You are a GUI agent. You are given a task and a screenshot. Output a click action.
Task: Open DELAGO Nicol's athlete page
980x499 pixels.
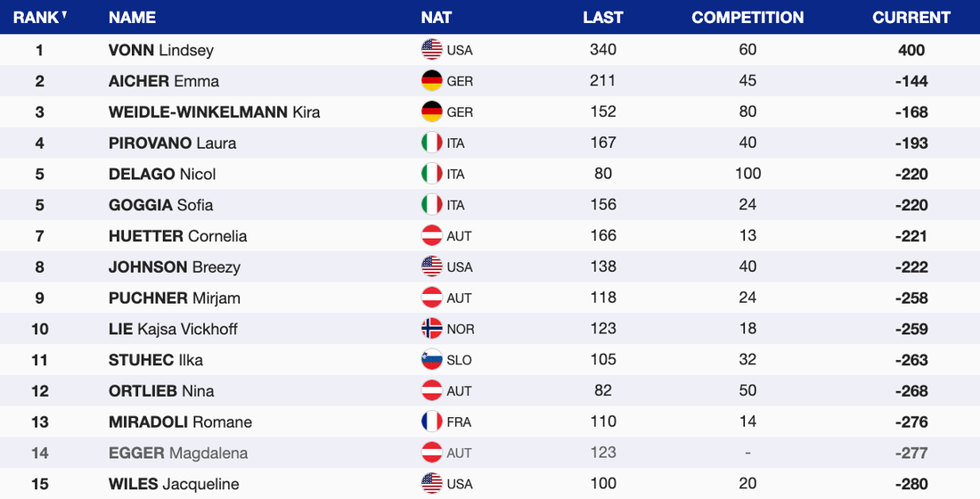[x=162, y=174]
